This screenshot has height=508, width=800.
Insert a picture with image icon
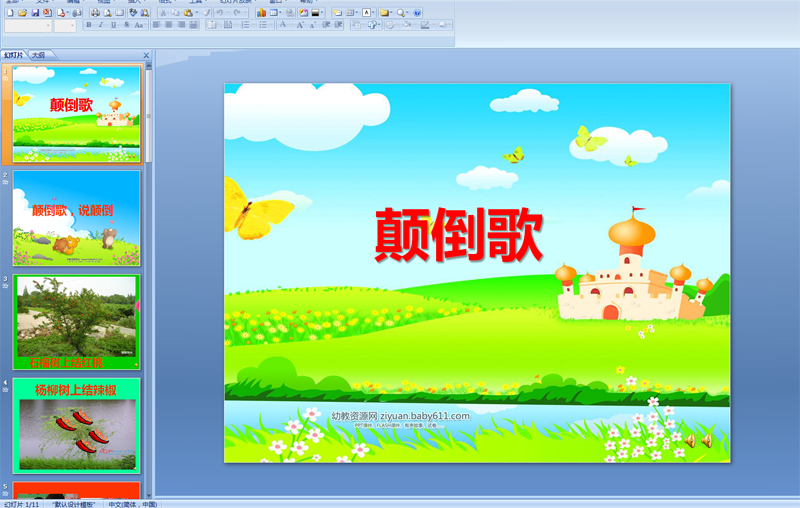click(304, 13)
